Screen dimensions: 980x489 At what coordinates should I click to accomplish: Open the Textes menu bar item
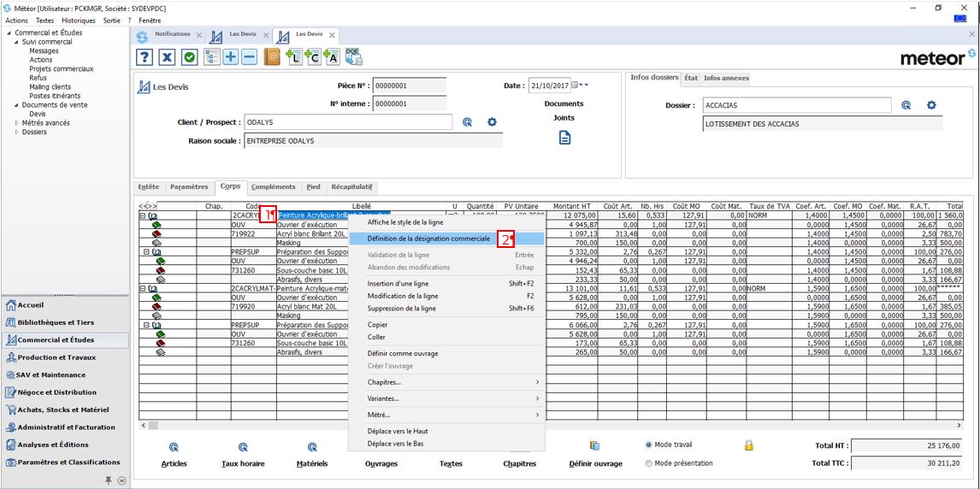(x=45, y=21)
